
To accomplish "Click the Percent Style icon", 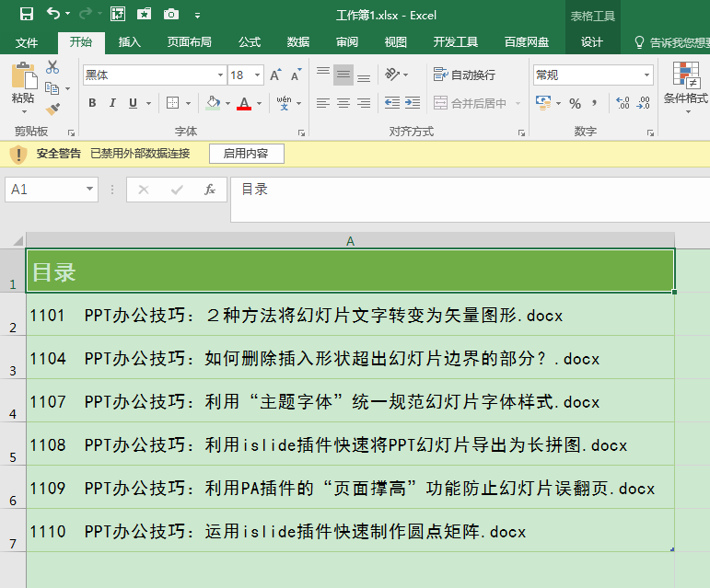I will tap(575, 104).
